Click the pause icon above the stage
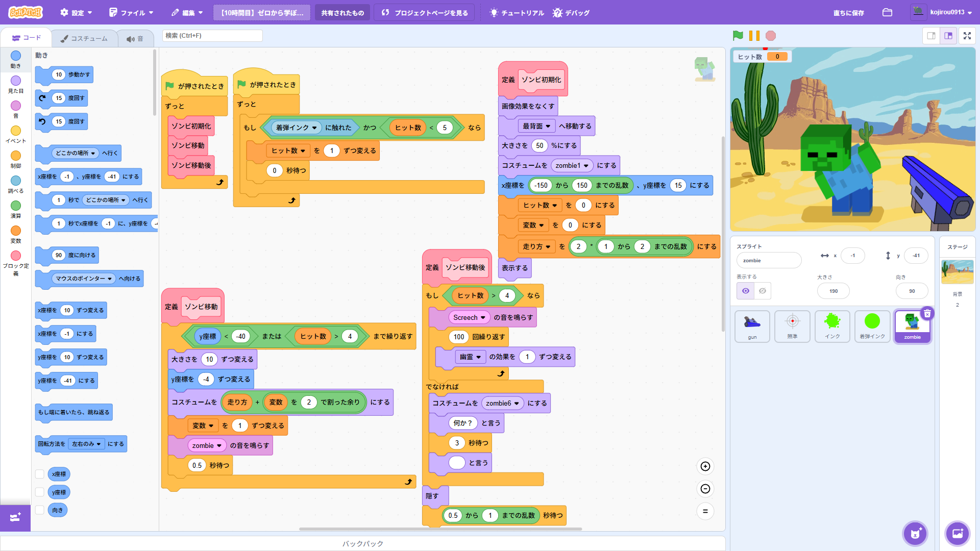Image resolution: width=980 pixels, height=551 pixels. pos(754,36)
